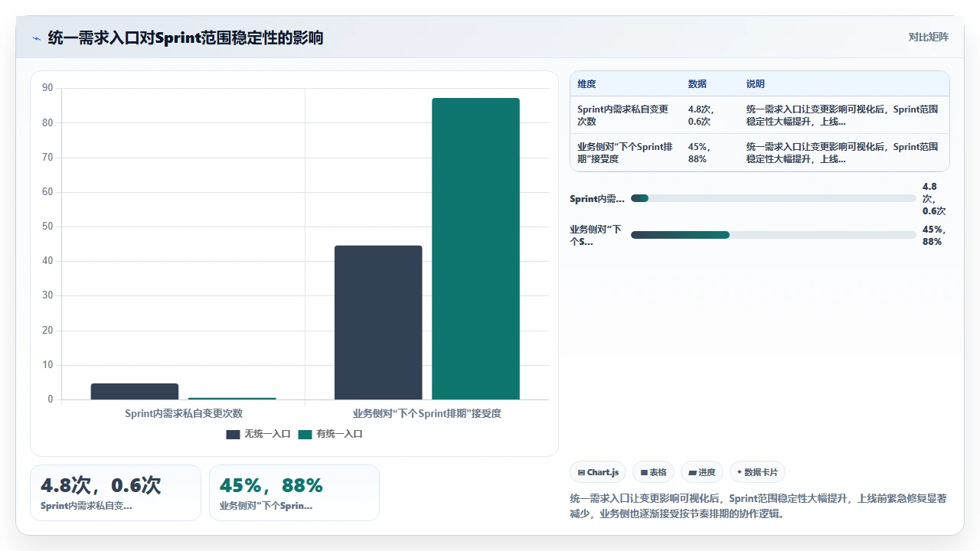Click the summary paragraph starting 统一需求入口让变更
Screen dimensions: 980x551
[759, 506]
